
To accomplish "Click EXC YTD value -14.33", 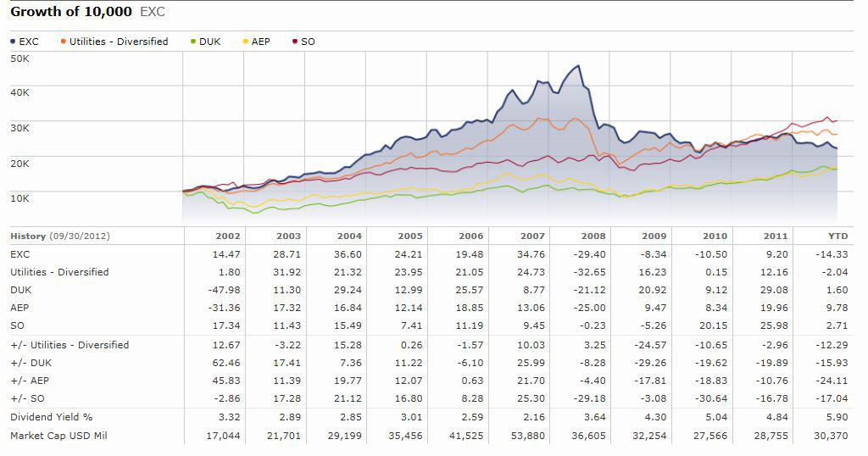I will [x=832, y=254].
